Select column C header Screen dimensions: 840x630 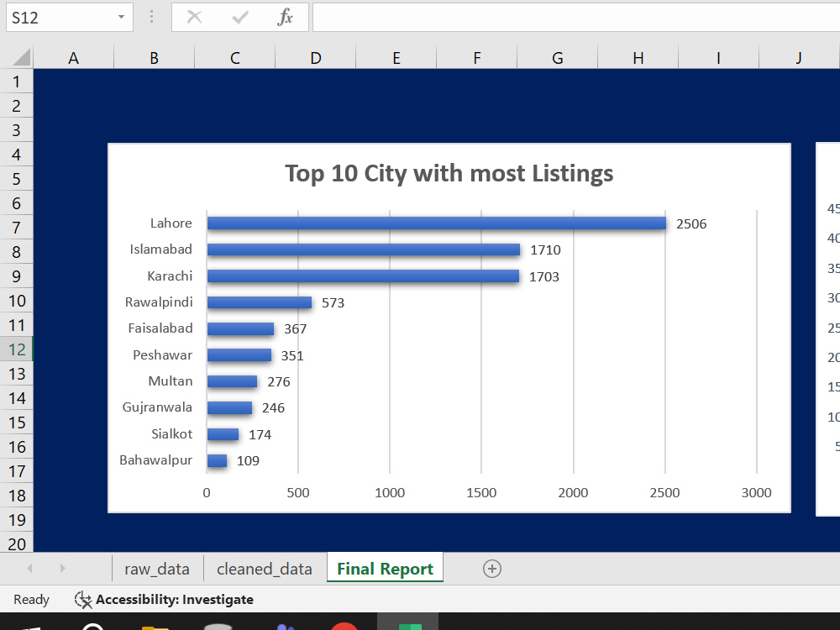click(234, 58)
